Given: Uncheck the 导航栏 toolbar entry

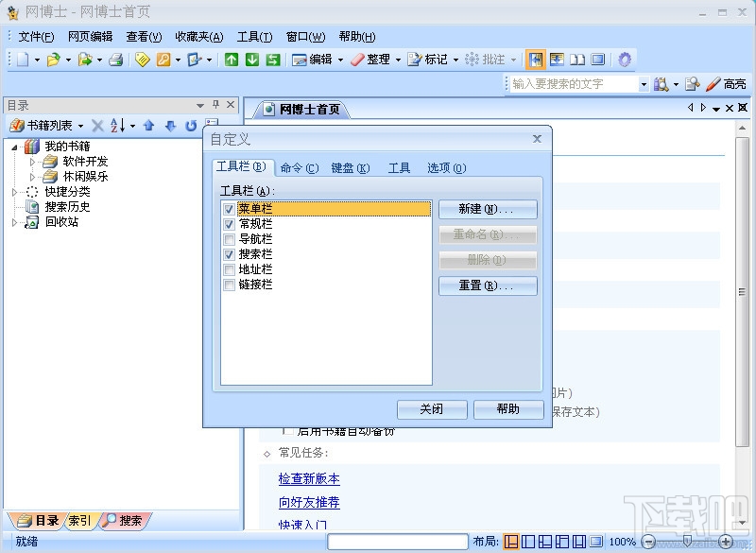Looking at the screenshot, I should [x=227, y=238].
